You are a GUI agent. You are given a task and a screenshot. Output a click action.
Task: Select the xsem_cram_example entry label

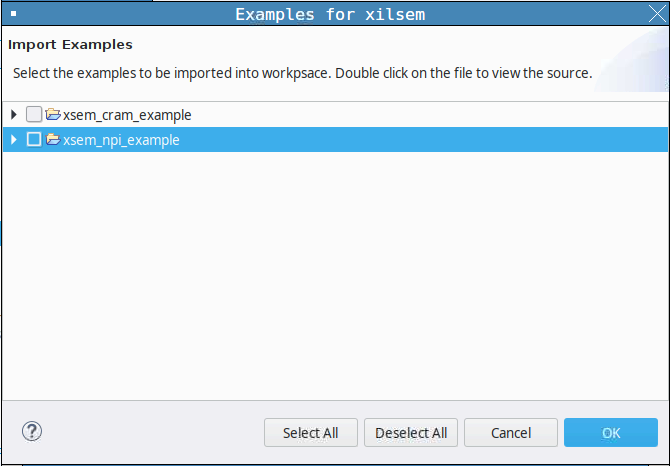point(127,115)
